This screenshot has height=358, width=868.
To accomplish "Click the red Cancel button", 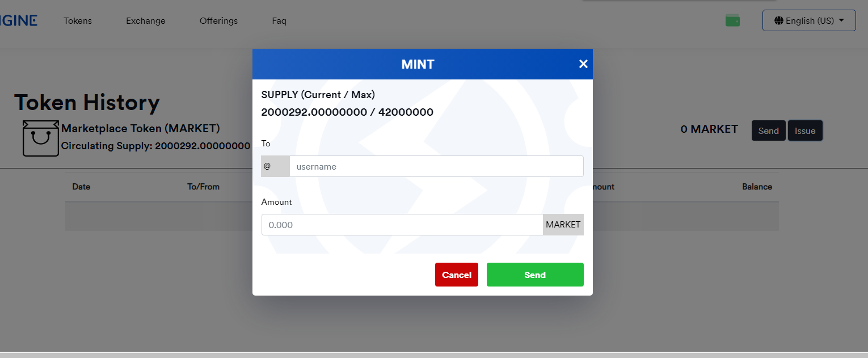I will [x=457, y=275].
